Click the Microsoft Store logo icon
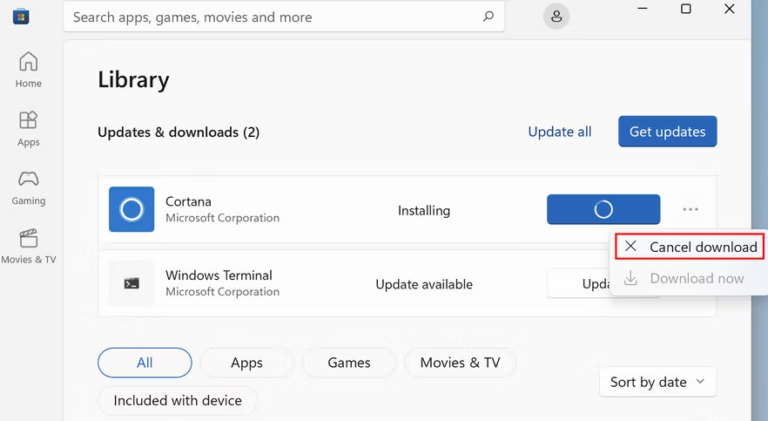Screen dimensions: 768x421 click(20, 16)
